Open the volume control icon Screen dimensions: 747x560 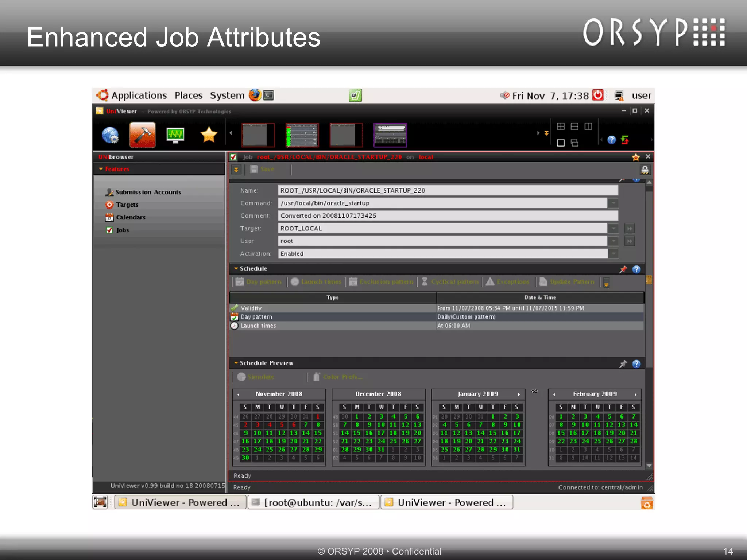505,96
